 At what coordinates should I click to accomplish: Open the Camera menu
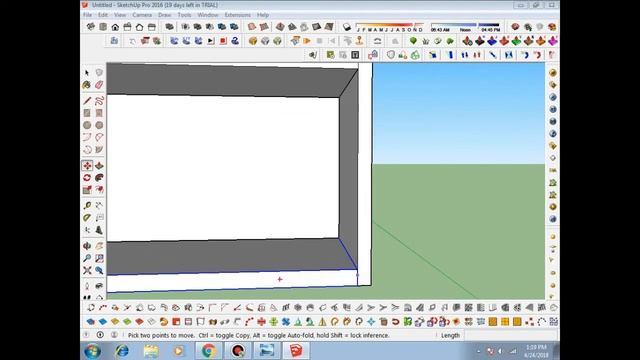(142, 15)
